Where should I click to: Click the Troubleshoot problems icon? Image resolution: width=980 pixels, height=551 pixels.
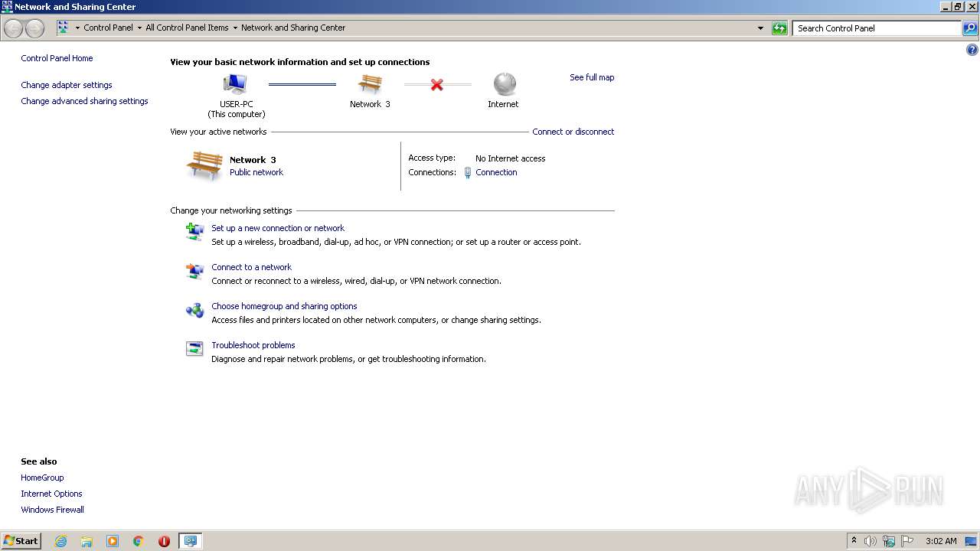(194, 349)
